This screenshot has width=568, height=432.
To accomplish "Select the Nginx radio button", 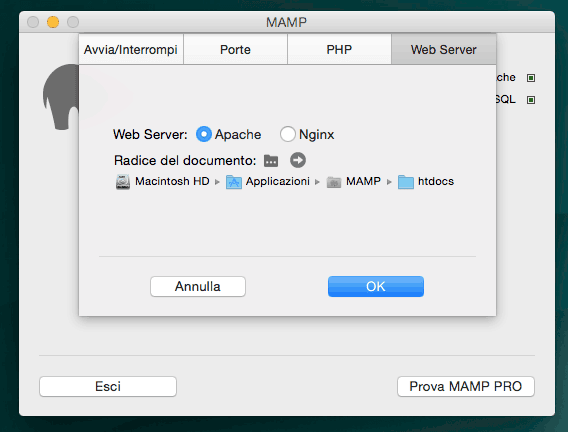I will 288,134.
